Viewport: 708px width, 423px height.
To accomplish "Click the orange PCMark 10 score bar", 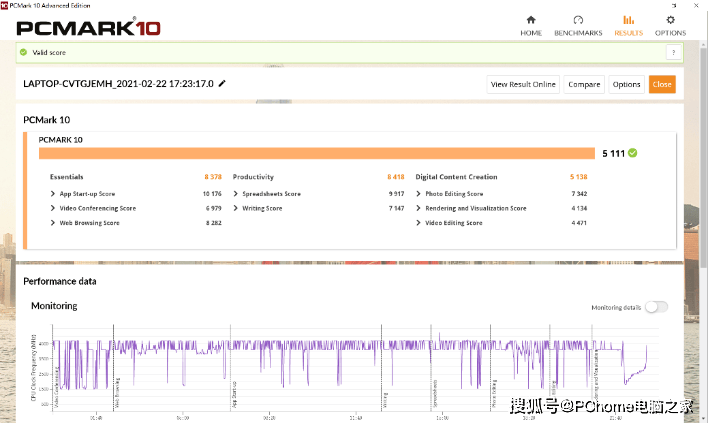I will click(x=317, y=153).
